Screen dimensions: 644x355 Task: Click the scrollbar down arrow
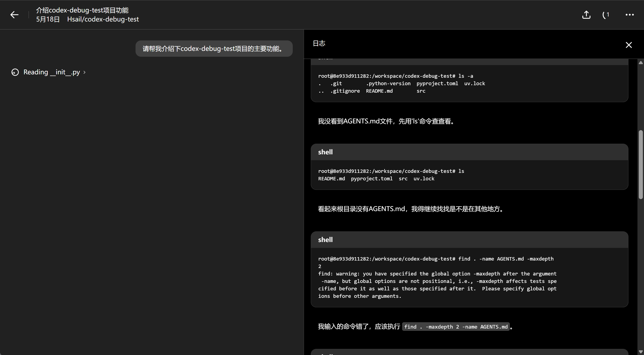pyautogui.click(x=641, y=352)
